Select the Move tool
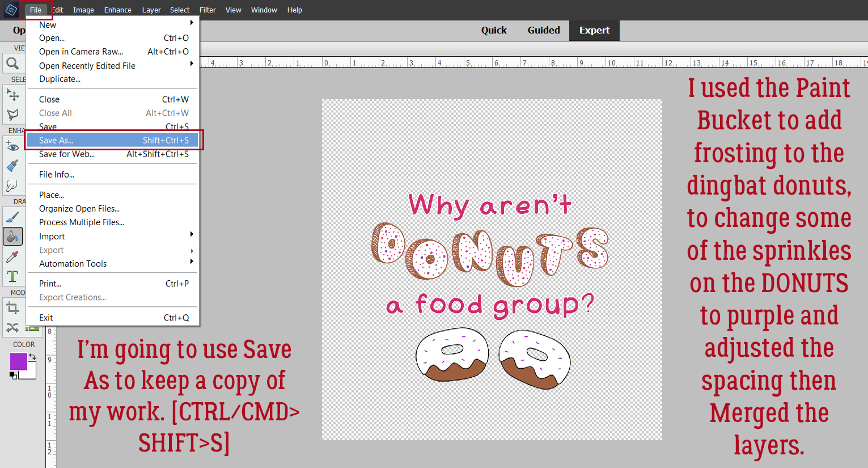The image size is (868, 468). [12, 95]
